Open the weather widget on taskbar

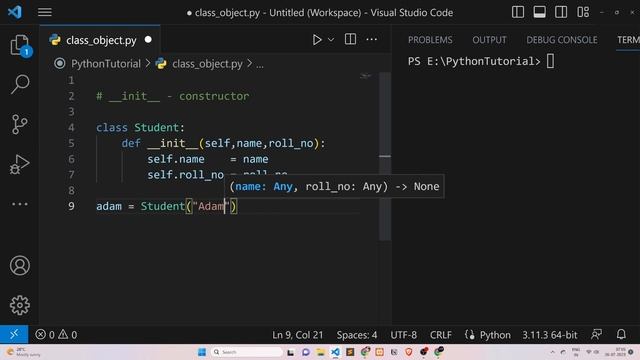tap(24, 352)
